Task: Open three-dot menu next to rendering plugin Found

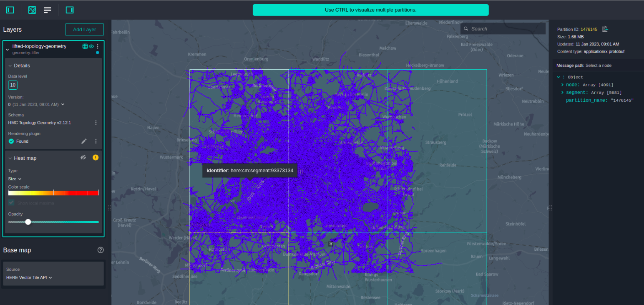Action: pos(96,141)
